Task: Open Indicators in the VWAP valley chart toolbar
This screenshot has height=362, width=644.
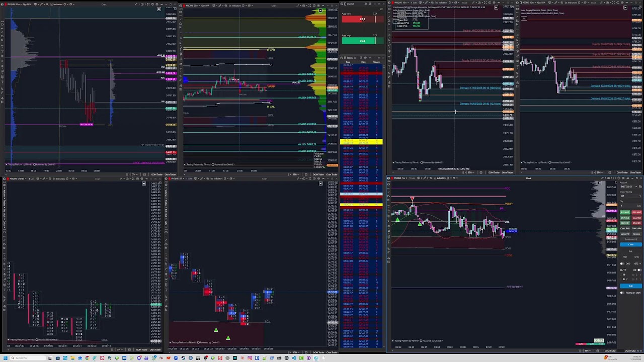Action: [x=234, y=6]
